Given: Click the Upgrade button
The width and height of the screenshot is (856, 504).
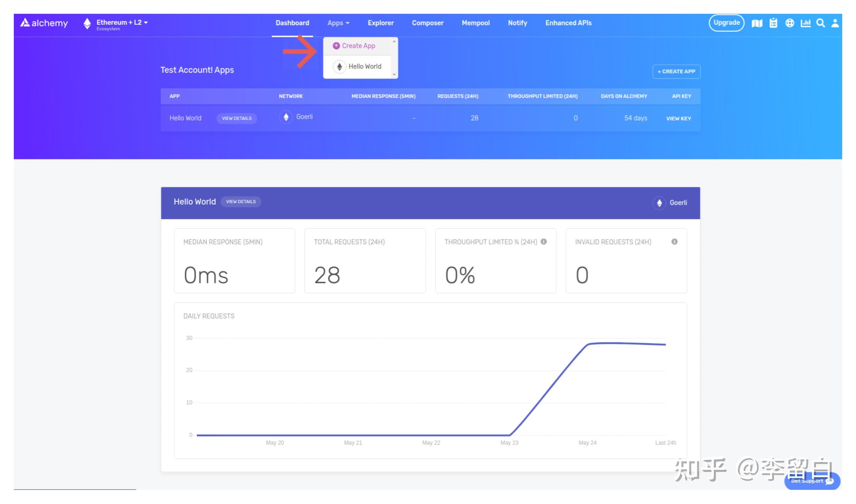Looking at the screenshot, I should pos(726,23).
